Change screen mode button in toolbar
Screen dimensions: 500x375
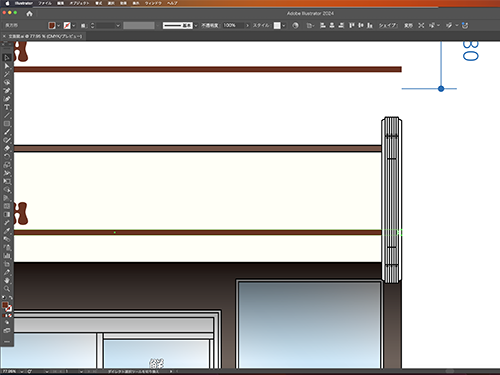point(7,331)
